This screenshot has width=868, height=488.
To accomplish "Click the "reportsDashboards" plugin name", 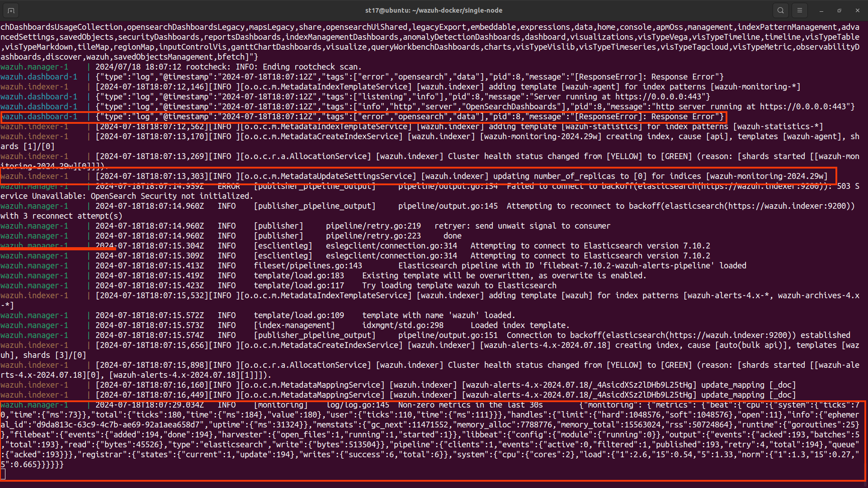I will [x=242, y=37].
